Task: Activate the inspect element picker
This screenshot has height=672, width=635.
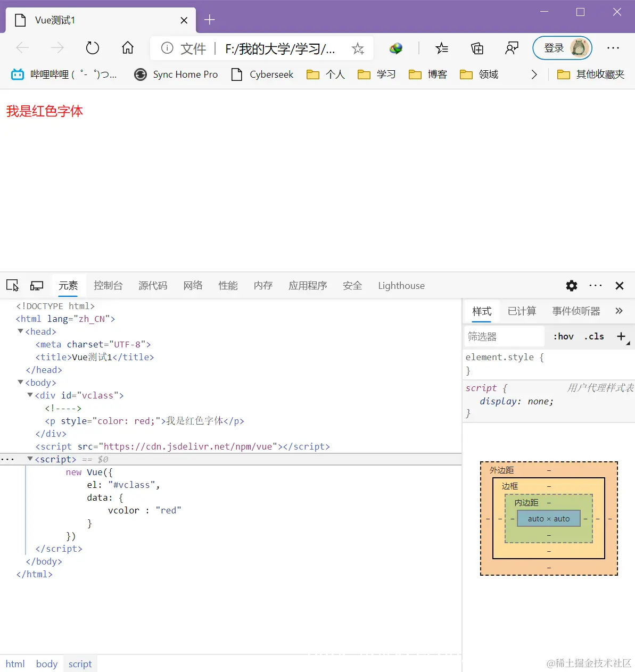Action: 12,286
